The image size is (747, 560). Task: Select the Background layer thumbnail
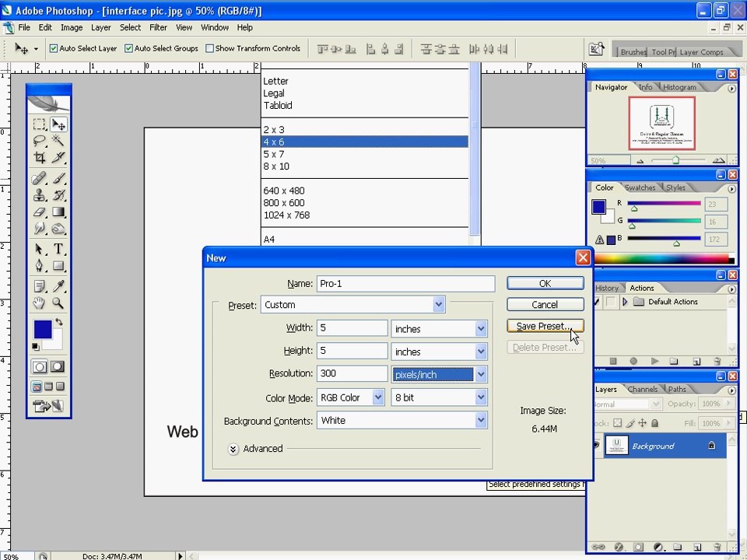(x=616, y=446)
